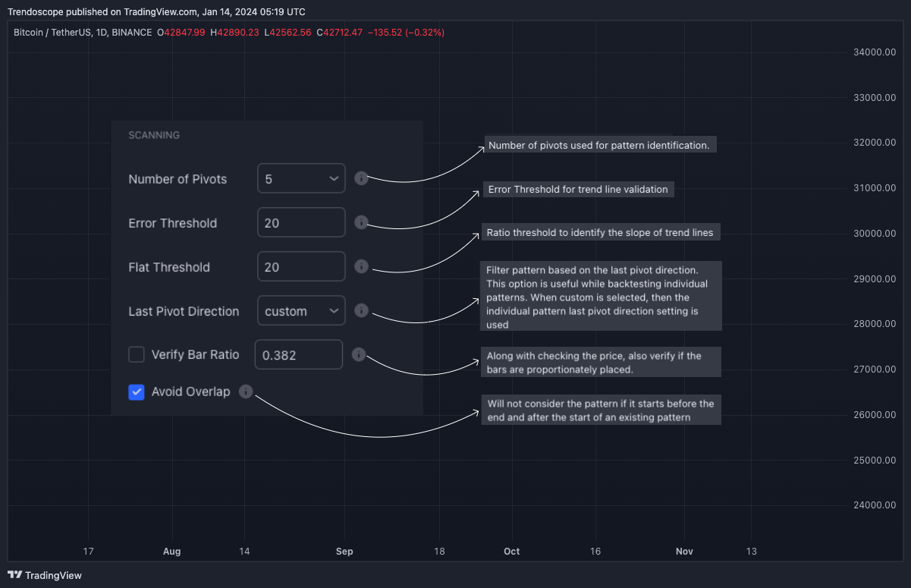
Task: Open the Last Pivot Direction dropdown
Action: 301,310
